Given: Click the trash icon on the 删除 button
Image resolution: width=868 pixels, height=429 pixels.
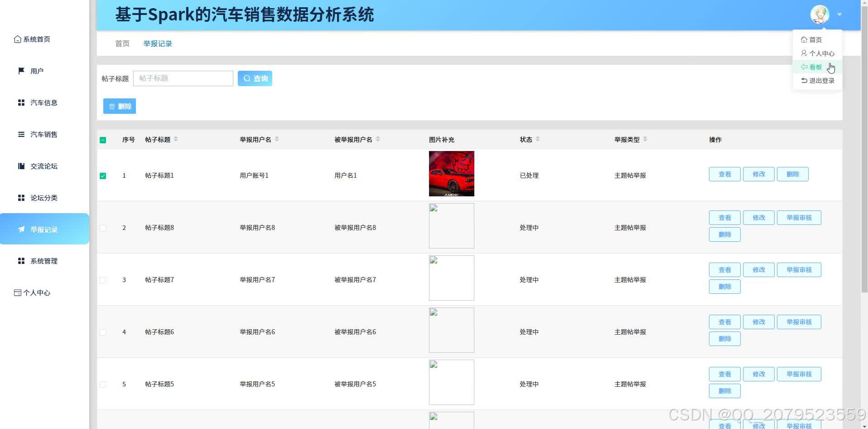Looking at the screenshot, I should point(112,106).
